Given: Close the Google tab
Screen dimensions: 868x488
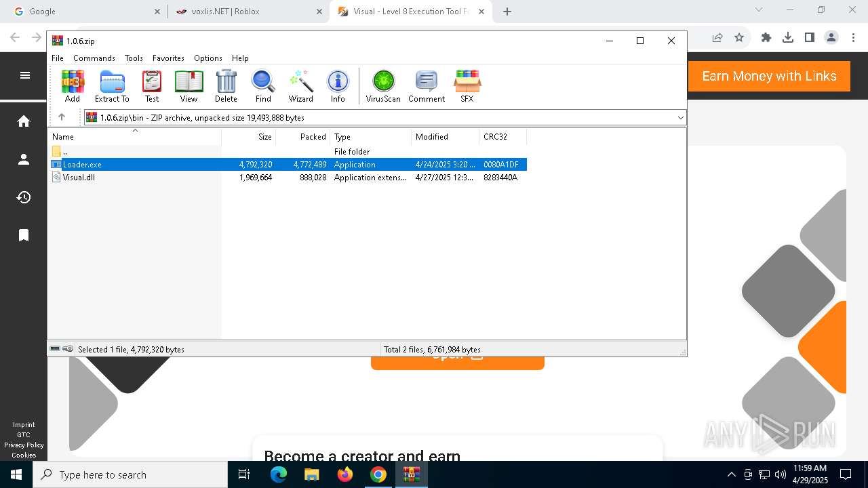Looking at the screenshot, I should [157, 12].
